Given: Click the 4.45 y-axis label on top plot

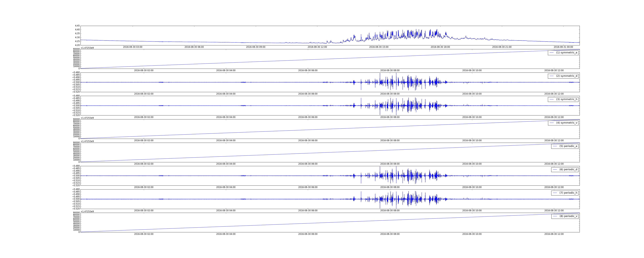Looking at the screenshot, I should [x=77, y=26].
